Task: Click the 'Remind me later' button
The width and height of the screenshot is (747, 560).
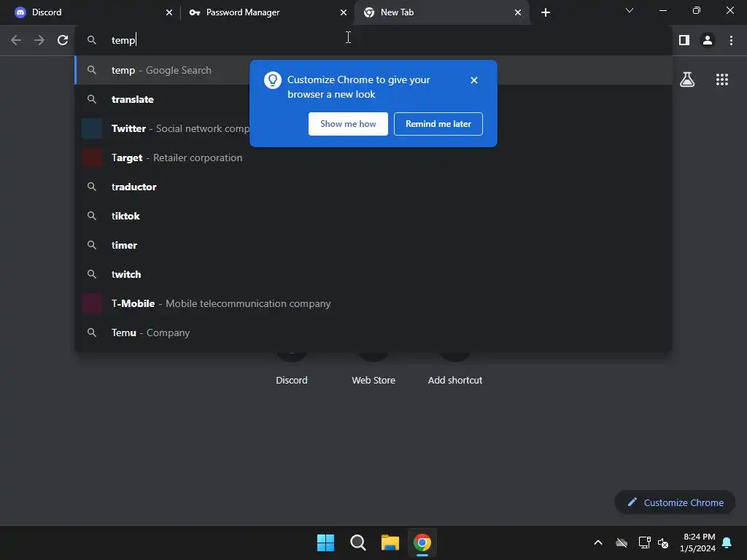Action: (438, 124)
